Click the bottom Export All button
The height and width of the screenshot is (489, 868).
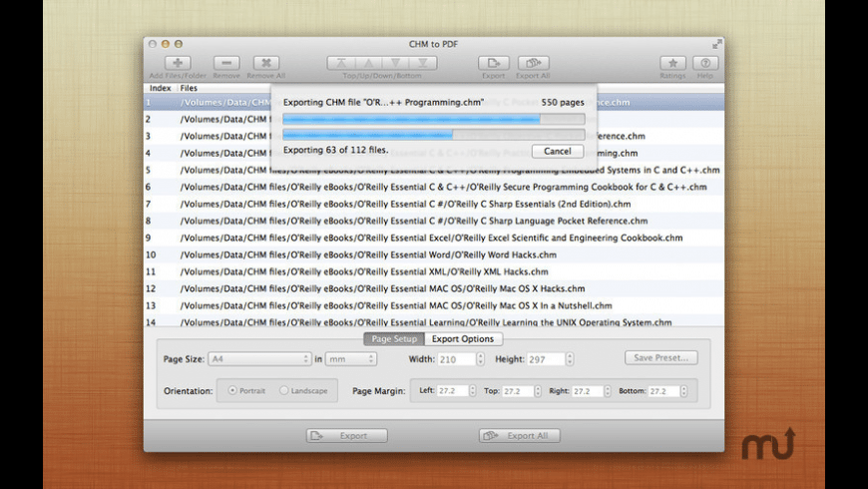519,436
